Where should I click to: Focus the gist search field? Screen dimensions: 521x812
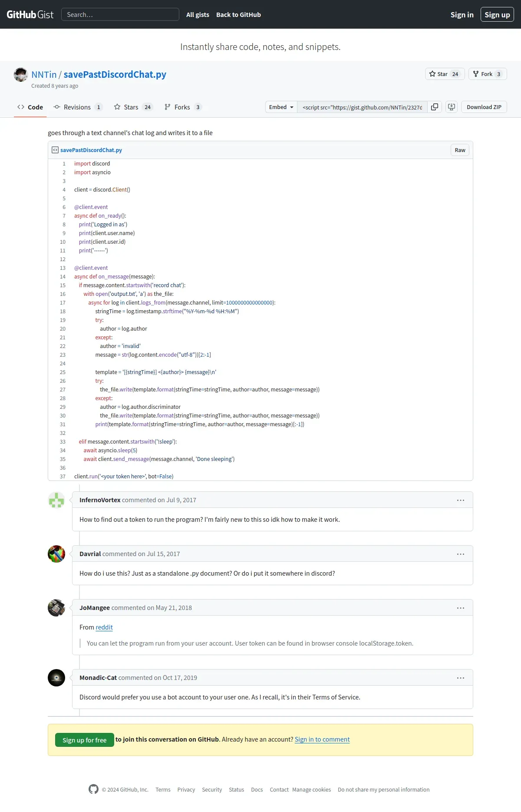pyautogui.click(x=120, y=14)
